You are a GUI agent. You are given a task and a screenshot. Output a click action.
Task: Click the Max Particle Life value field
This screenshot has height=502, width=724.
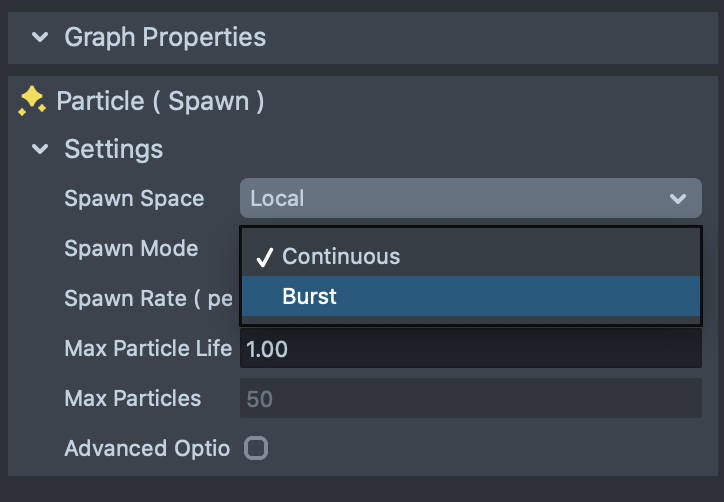[470, 348]
